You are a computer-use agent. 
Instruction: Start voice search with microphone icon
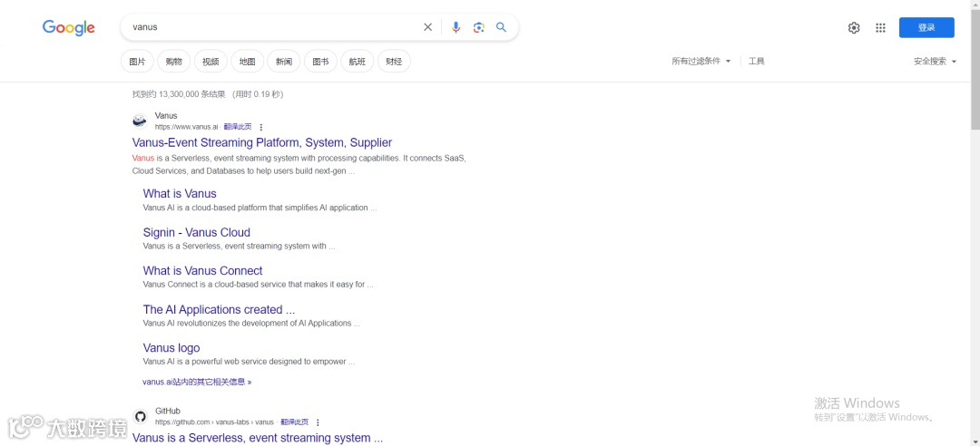tap(456, 27)
